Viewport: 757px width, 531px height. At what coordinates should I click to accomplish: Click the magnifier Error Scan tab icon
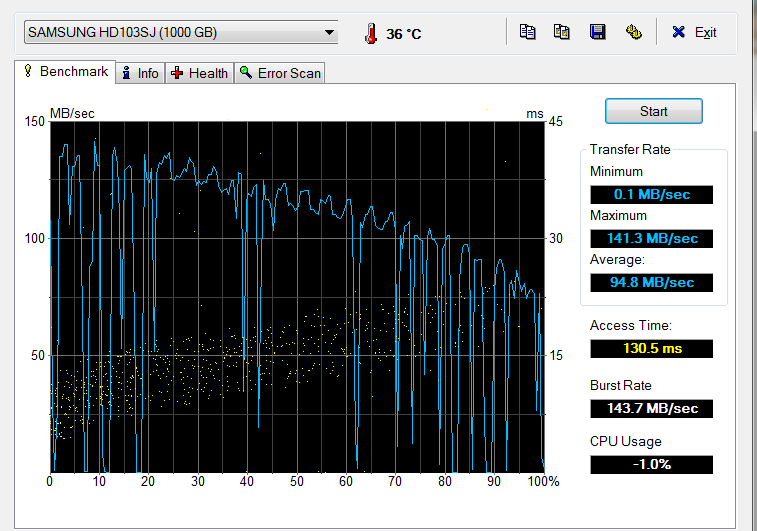click(246, 72)
